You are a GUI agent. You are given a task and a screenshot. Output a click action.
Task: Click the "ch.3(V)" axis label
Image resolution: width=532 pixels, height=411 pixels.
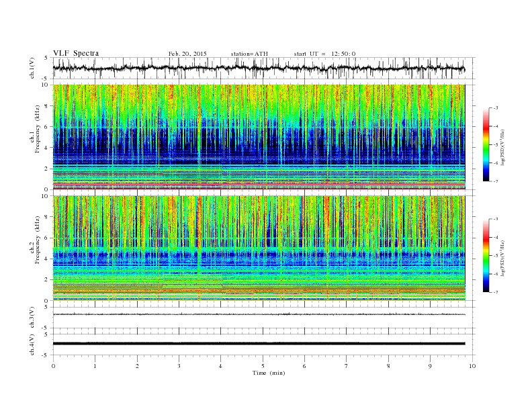click(x=32, y=318)
